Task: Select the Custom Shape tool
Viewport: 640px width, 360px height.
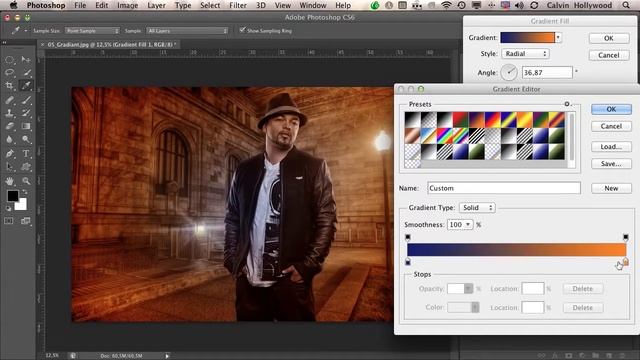Action: click(26, 167)
